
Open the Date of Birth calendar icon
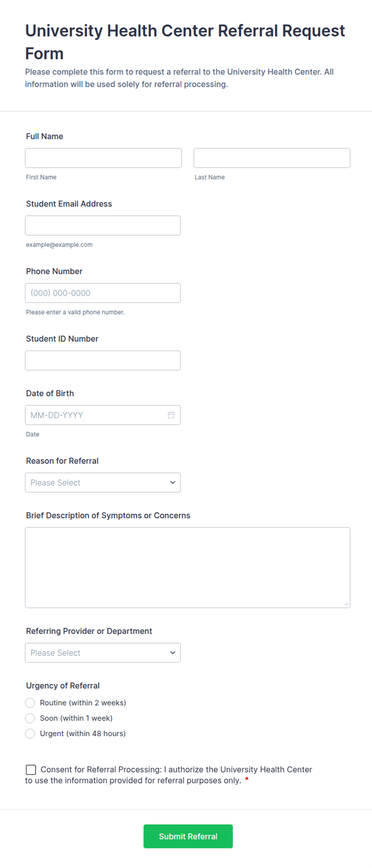click(171, 415)
